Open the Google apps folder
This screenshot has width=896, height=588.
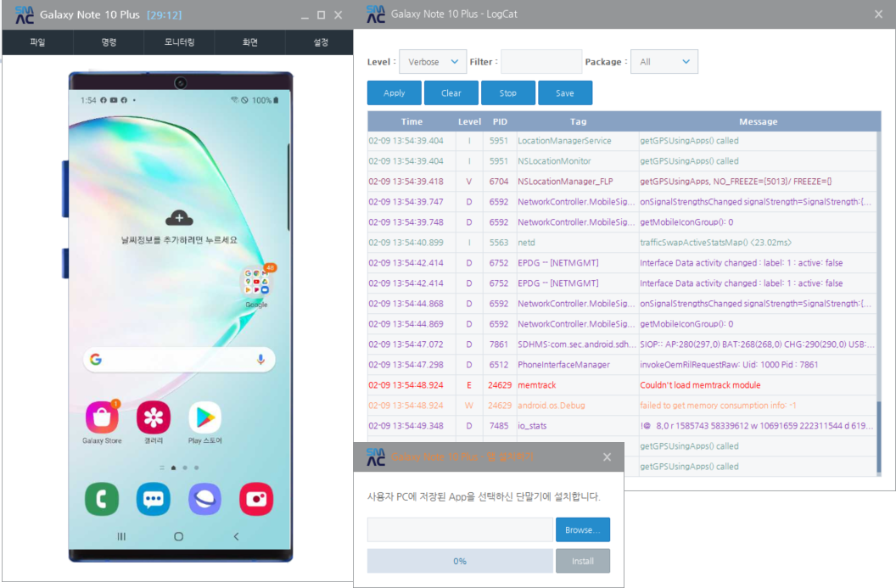point(256,282)
